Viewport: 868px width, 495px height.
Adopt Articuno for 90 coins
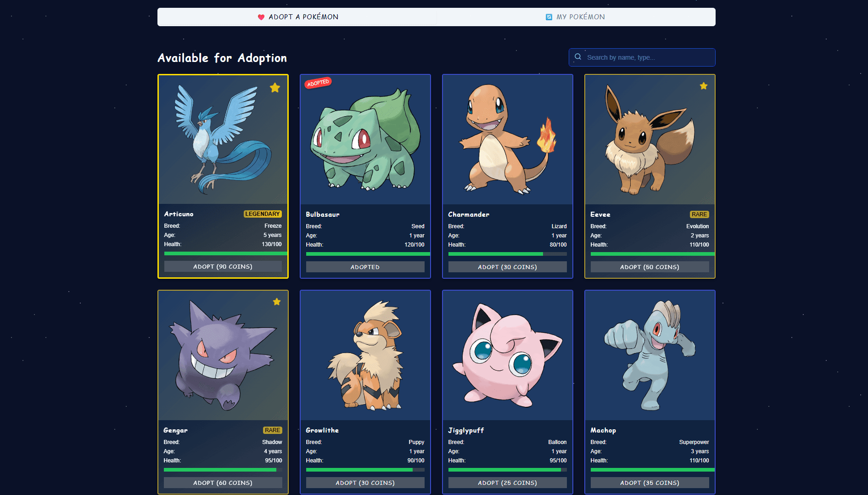[223, 266]
